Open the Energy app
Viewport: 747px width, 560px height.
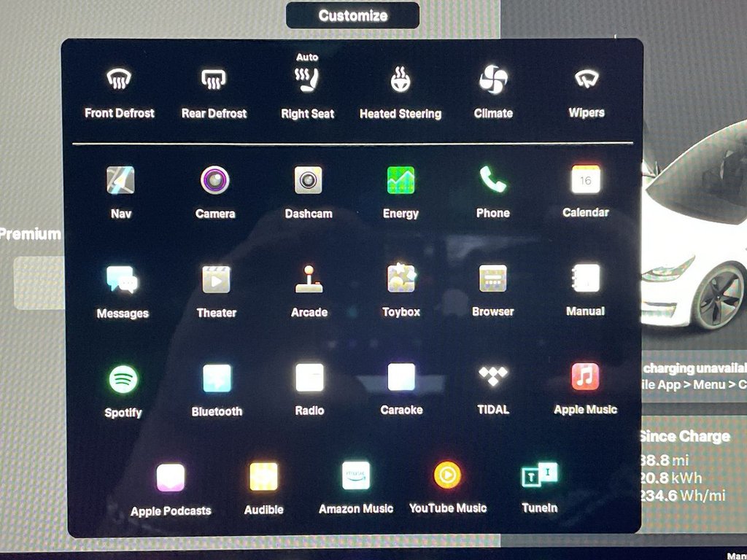point(400,181)
